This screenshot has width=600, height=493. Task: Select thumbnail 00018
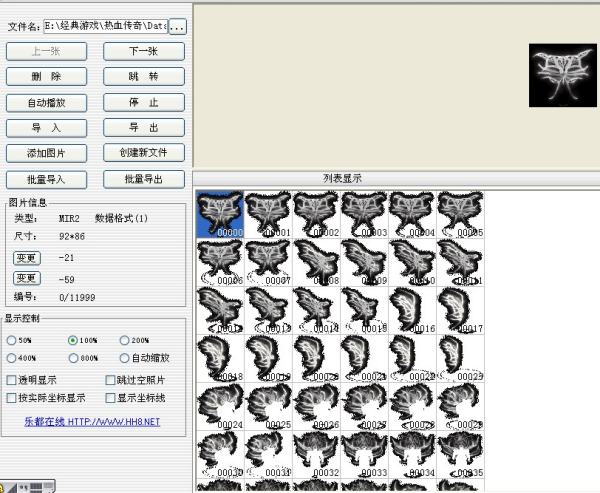pyautogui.click(x=220, y=359)
